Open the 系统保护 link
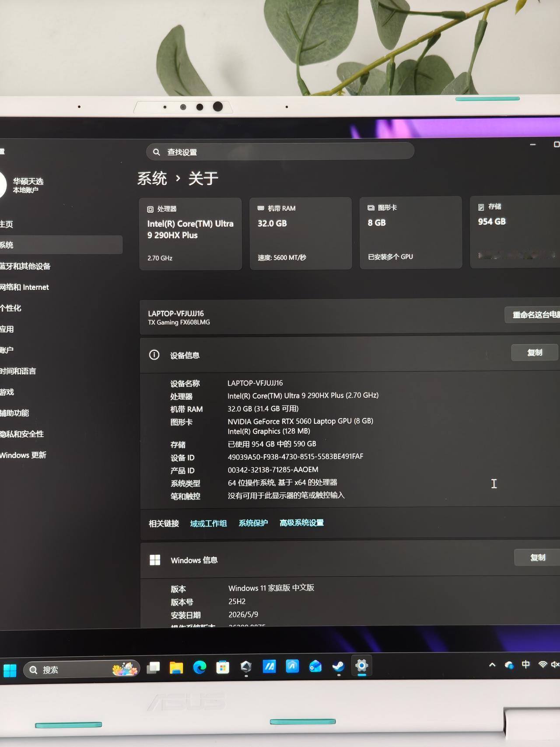 point(253,523)
